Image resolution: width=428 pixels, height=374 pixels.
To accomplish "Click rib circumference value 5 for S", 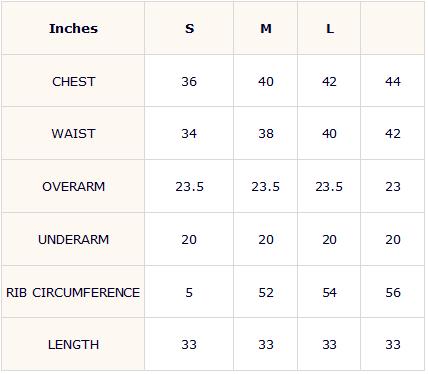I will pos(189,292).
